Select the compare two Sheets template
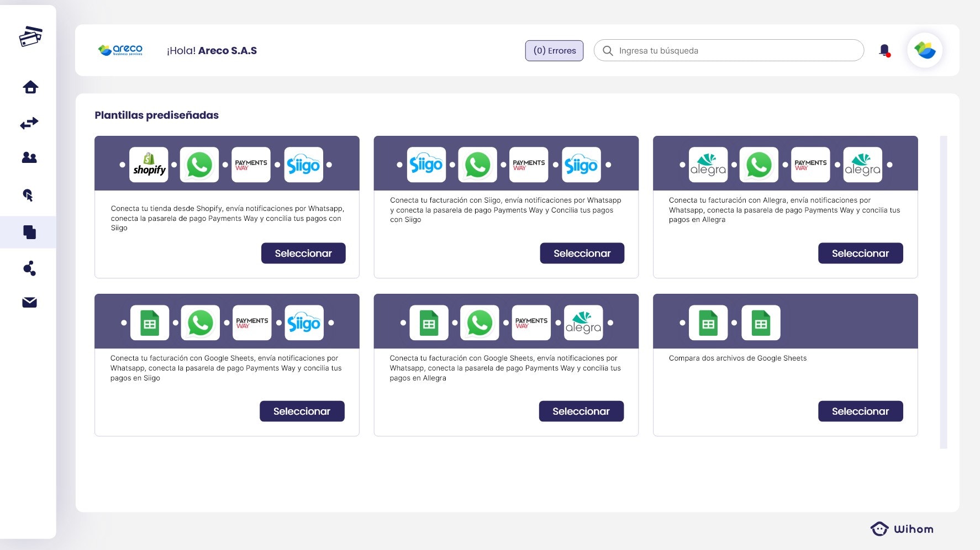This screenshot has height=550, width=980. [x=861, y=411]
